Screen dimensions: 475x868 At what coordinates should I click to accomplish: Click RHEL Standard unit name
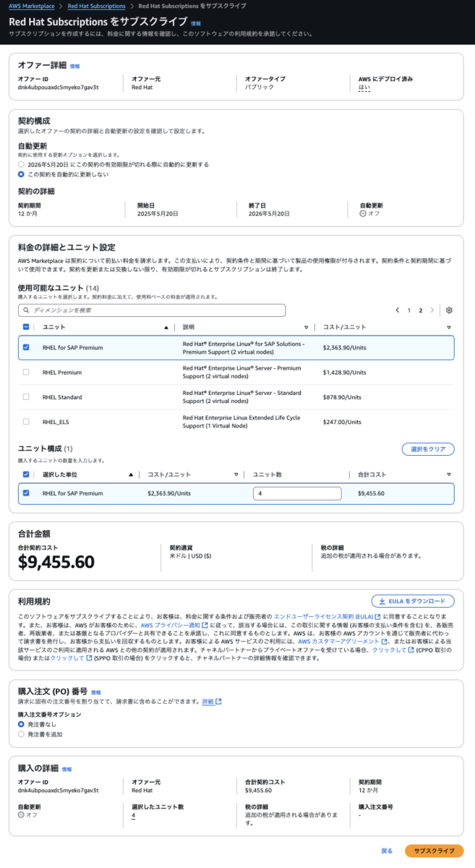click(62, 397)
